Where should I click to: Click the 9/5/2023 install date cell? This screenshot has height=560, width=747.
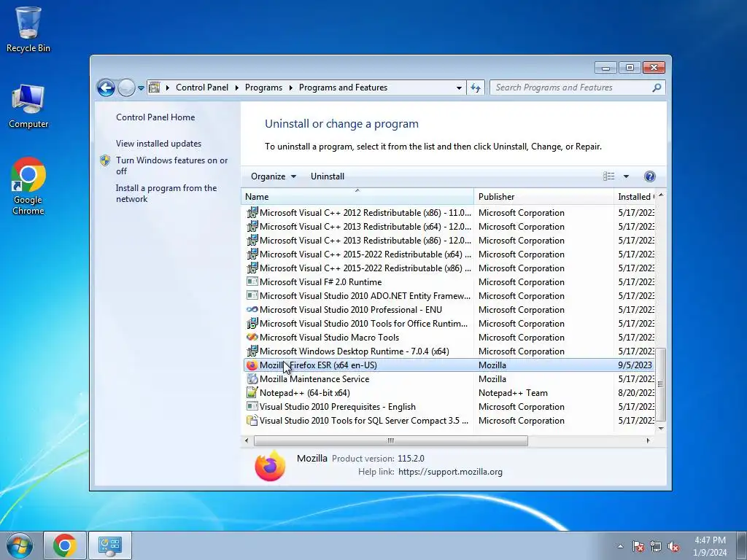(635, 365)
